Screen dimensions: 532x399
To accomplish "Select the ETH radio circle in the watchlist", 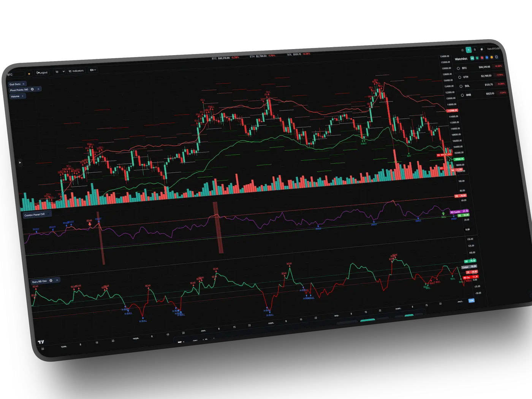I will click(x=460, y=77).
